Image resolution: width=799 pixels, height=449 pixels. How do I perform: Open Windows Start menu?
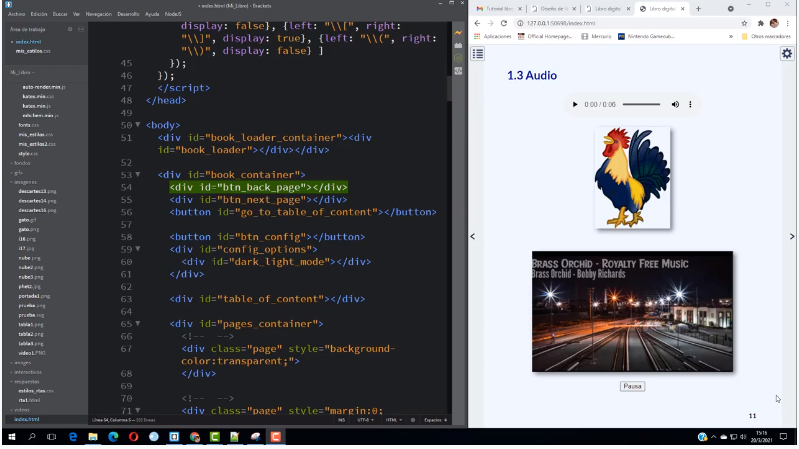pyautogui.click(x=11, y=437)
